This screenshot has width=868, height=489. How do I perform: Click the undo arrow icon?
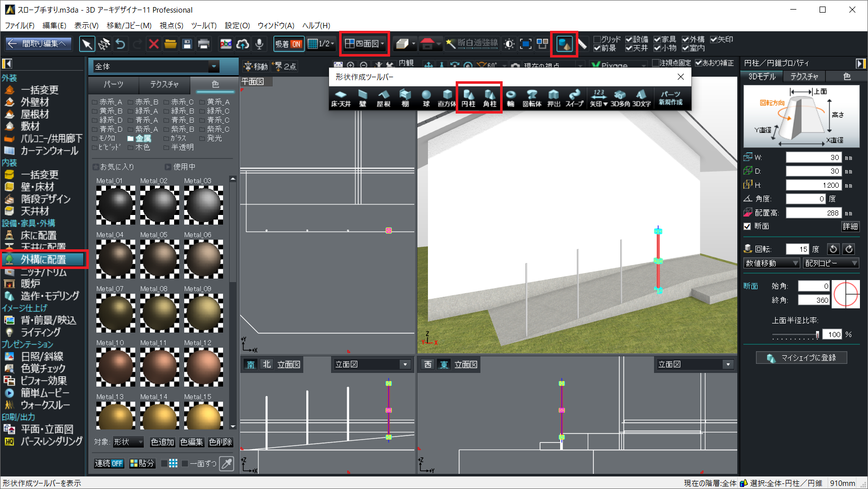pyautogui.click(x=120, y=44)
